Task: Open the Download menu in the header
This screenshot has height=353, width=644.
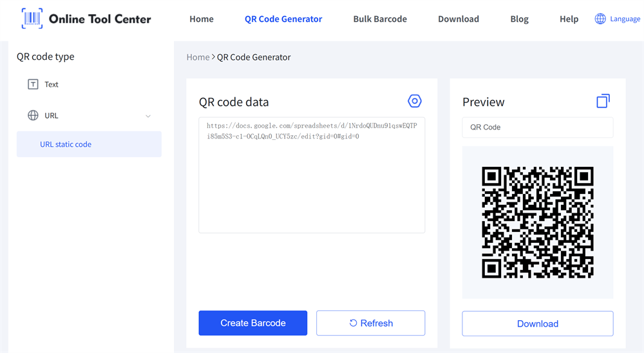Action: click(x=459, y=19)
